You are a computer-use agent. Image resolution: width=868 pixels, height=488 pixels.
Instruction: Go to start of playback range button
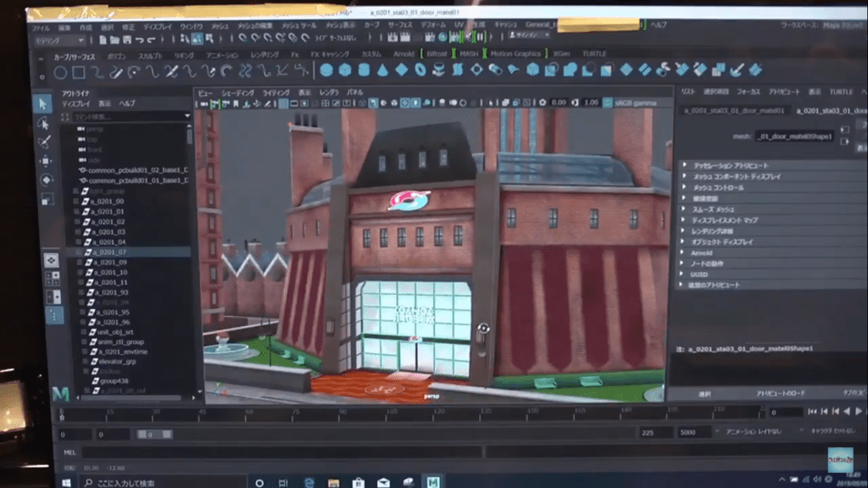812,411
